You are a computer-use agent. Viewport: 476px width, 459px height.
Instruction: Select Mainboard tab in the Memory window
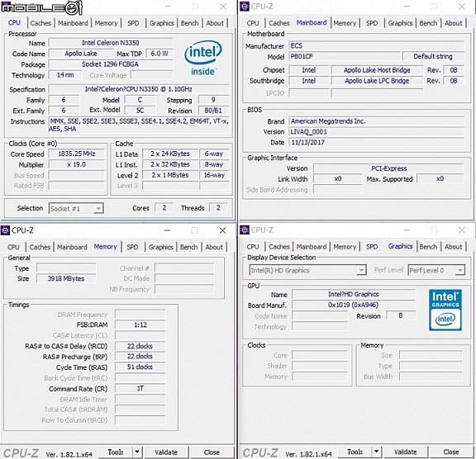pos(72,247)
